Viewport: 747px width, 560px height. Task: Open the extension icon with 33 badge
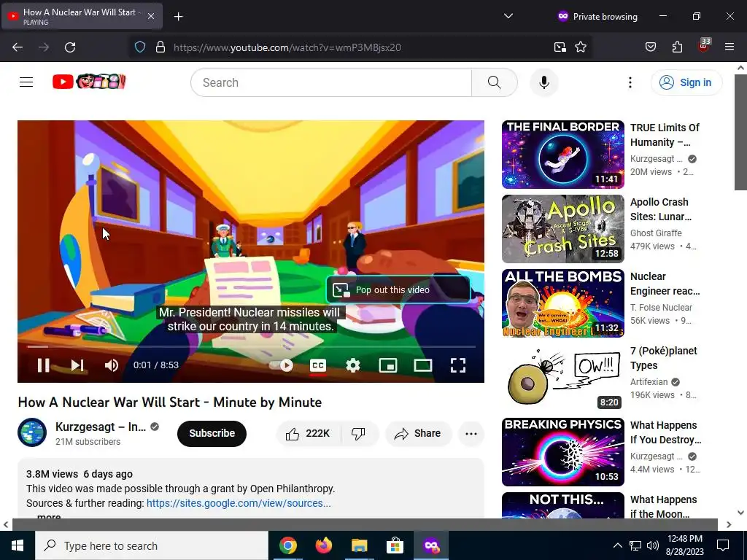pyautogui.click(x=704, y=46)
